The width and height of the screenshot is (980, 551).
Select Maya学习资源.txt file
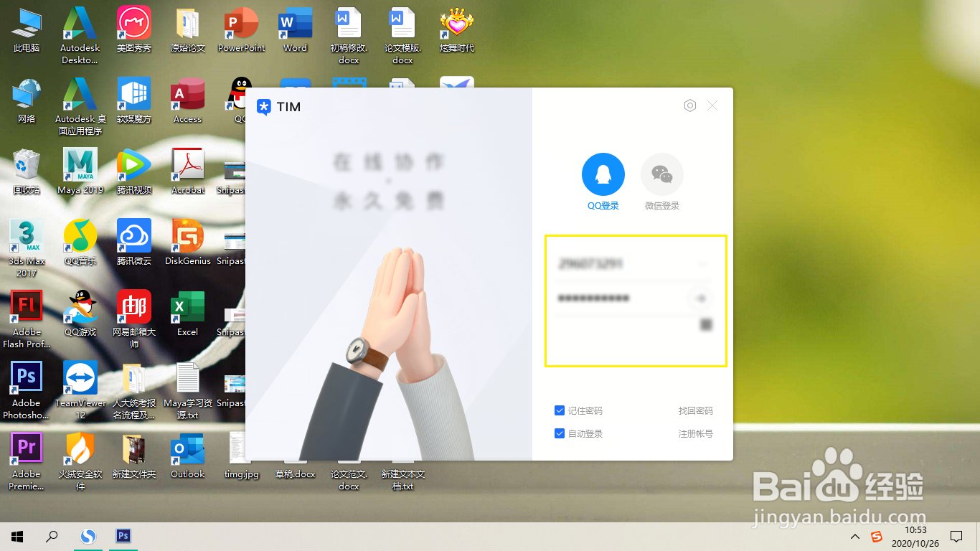click(x=188, y=391)
